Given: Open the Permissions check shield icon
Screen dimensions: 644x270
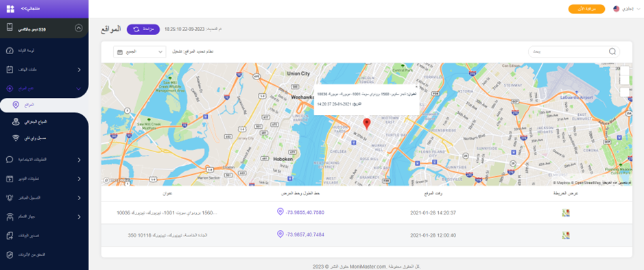Looking at the screenshot, I should [10, 255].
